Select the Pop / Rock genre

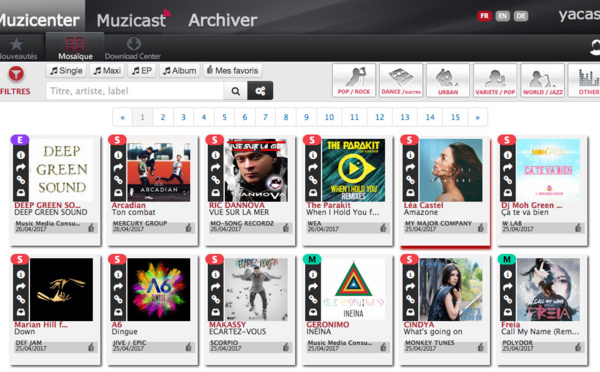[x=354, y=80]
